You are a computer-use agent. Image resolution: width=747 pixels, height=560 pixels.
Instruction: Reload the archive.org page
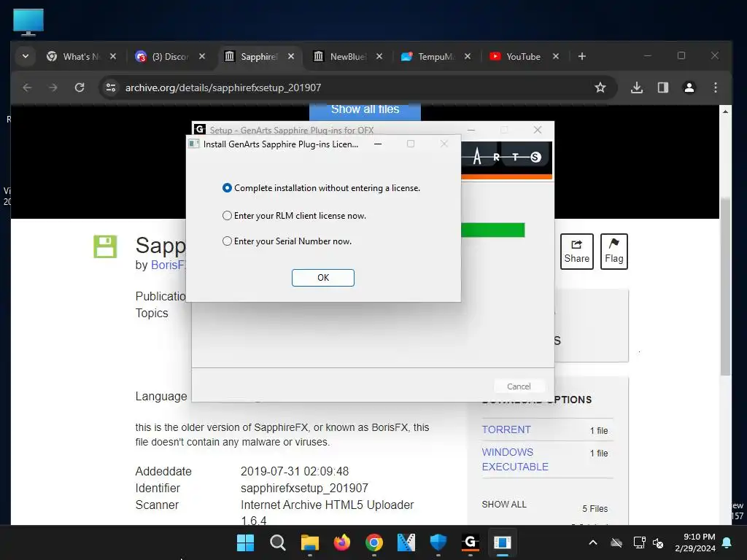click(x=80, y=87)
